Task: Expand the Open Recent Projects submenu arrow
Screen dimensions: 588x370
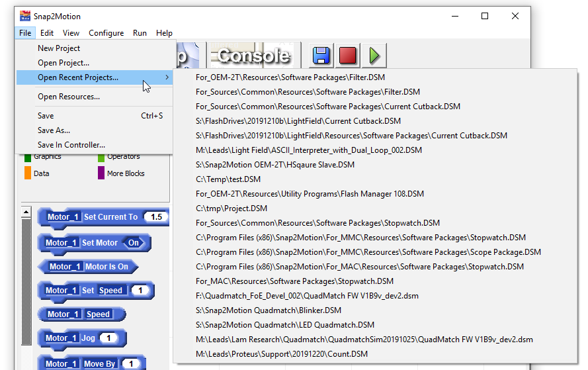Action: 167,77
